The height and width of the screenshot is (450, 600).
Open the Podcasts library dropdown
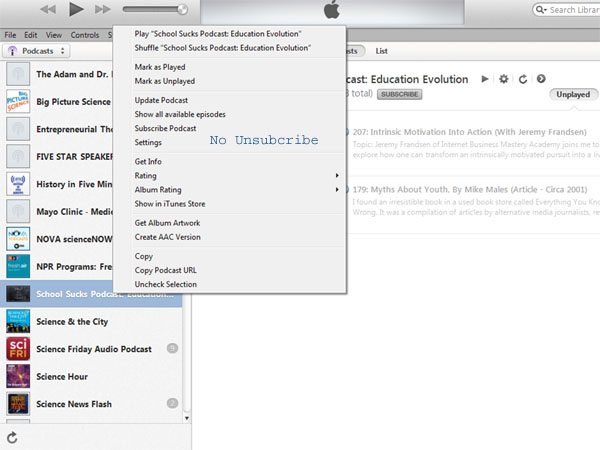(x=36, y=51)
